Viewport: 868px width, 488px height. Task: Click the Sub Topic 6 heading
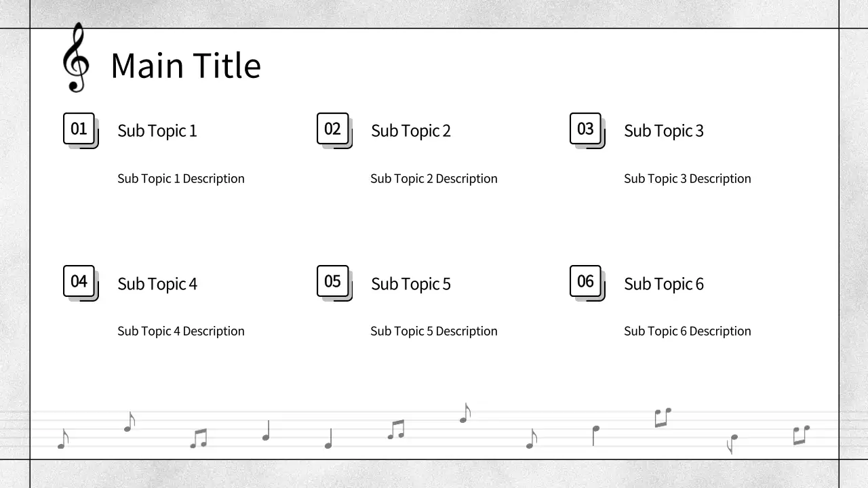point(664,284)
